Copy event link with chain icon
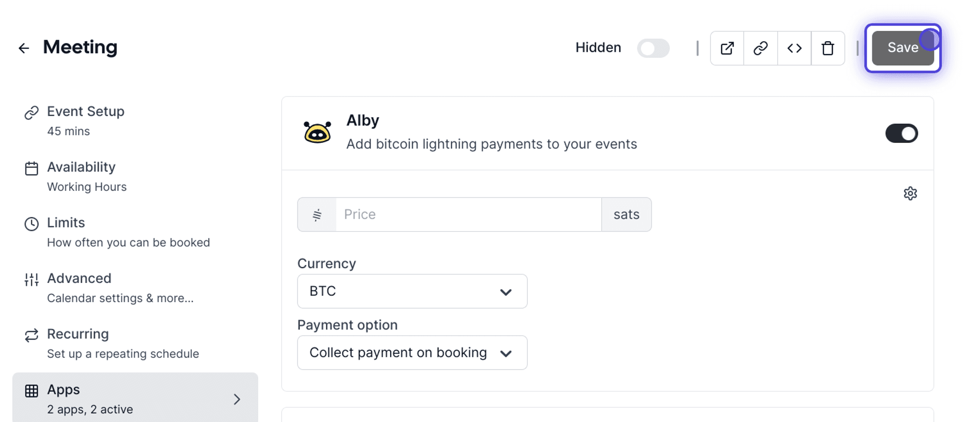This screenshot has height=422, width=980. (760, 48)
